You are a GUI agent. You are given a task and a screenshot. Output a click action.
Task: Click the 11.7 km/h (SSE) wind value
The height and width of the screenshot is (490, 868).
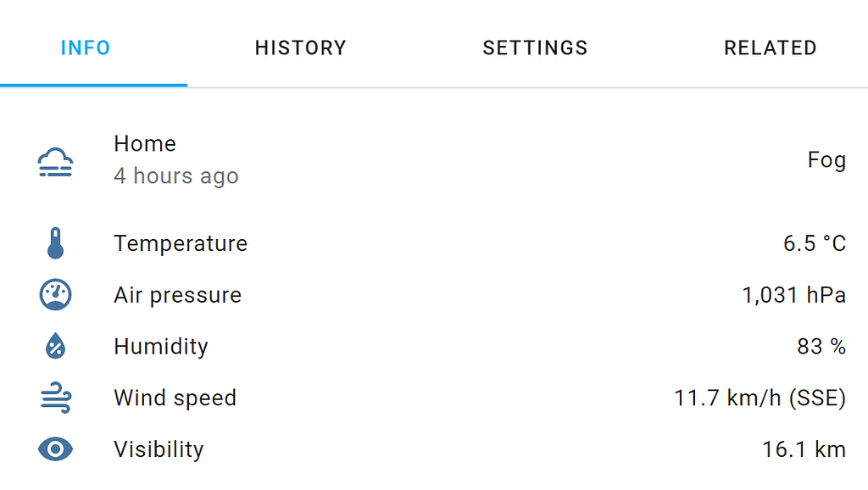(759, 398)
